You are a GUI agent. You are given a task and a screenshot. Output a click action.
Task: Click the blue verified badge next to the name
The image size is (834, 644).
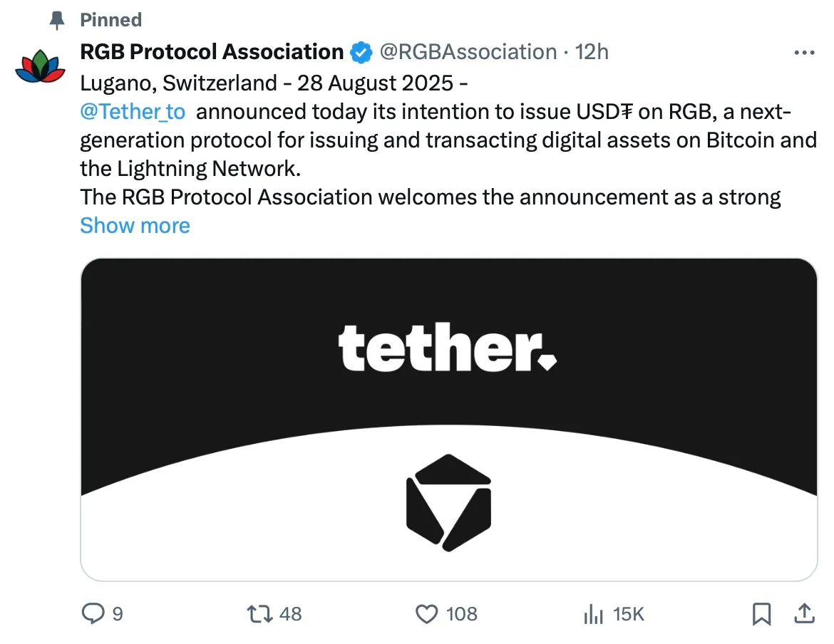pos(361,51)
